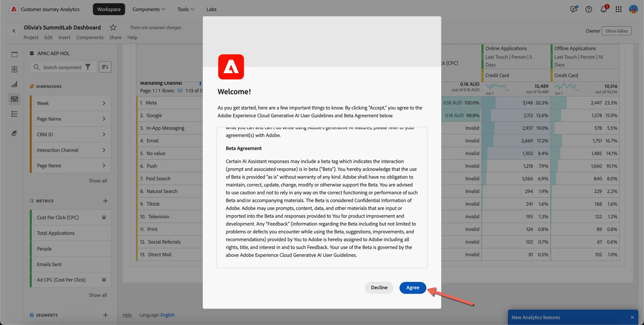The width and height of the screenshot is (644, 325).
Task: Click the Adobe logo in welcome dialog
Action: [x=231, y=67]
